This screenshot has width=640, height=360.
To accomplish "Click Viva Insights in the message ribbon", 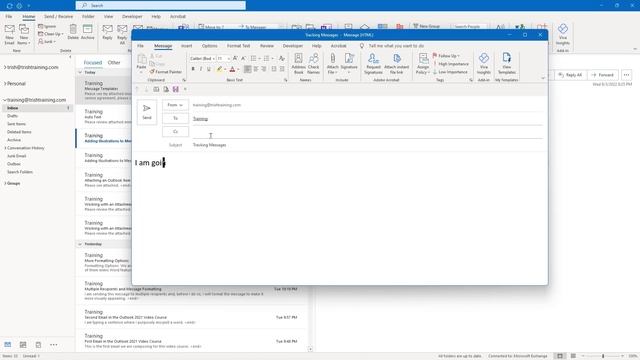I will (484, 63).
